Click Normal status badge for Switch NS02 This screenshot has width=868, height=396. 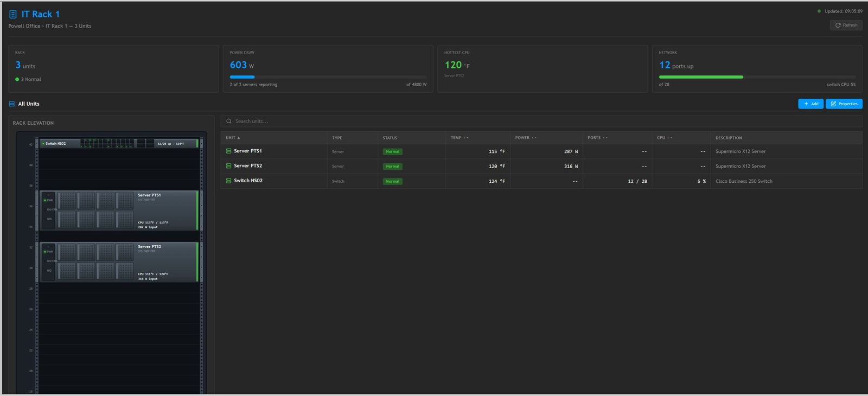[x=392, y=181]
